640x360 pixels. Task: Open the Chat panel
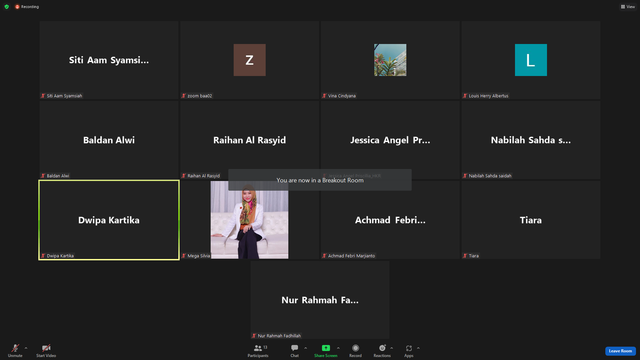294,350
